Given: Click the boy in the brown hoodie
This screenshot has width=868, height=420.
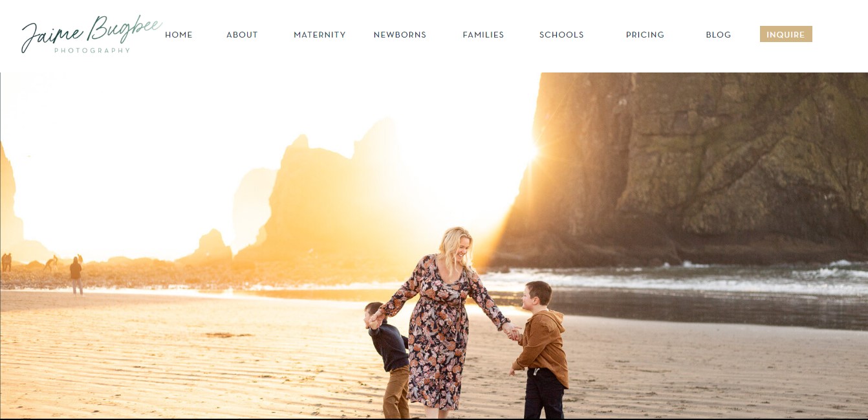Looking at the screenshot, I should point(541,349).
